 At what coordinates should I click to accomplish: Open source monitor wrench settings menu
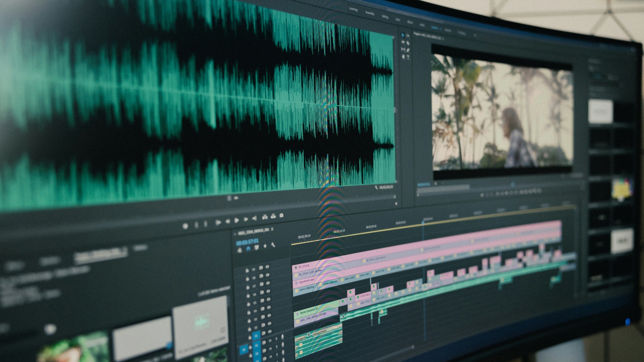coord(376,187)
